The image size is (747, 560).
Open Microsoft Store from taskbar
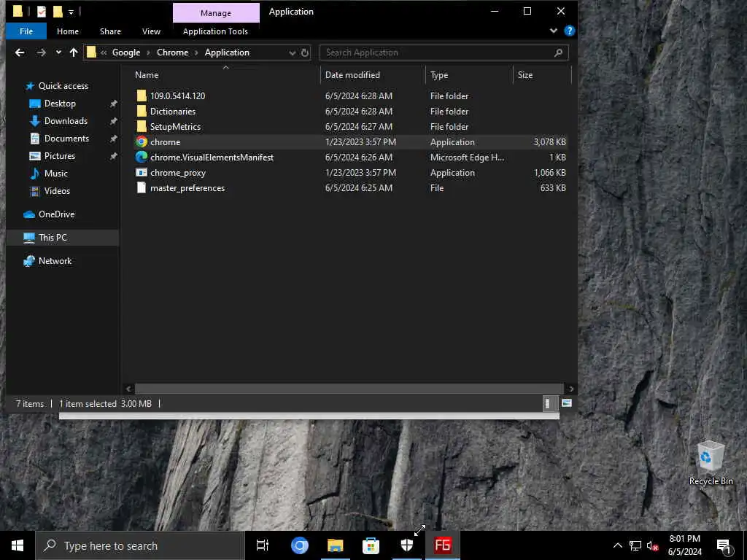pos(371,545)
